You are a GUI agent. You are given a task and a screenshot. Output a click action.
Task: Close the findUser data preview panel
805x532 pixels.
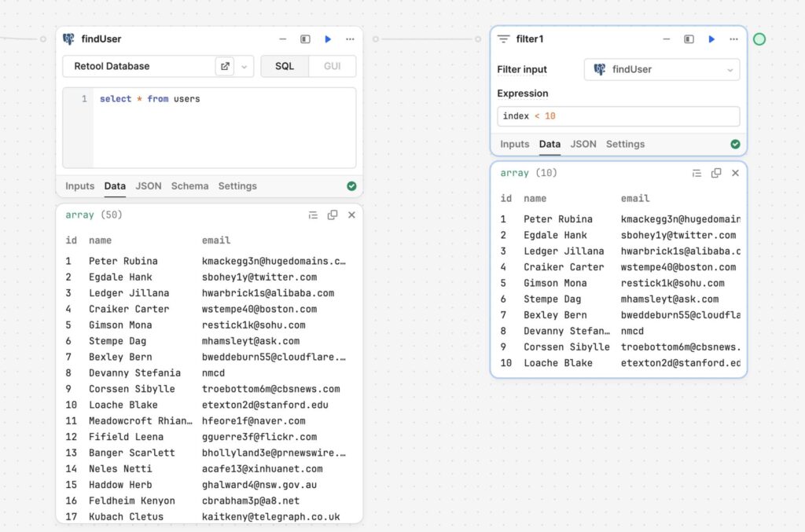pyautogui.click(x=351, y=214)
